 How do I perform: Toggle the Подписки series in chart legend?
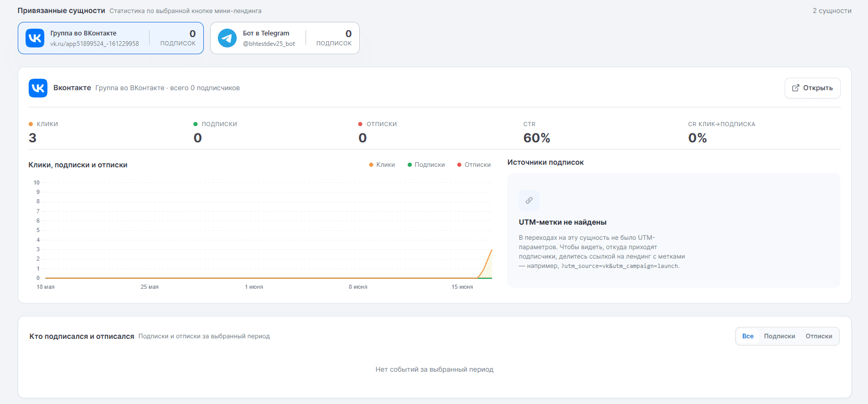[426, 165]
